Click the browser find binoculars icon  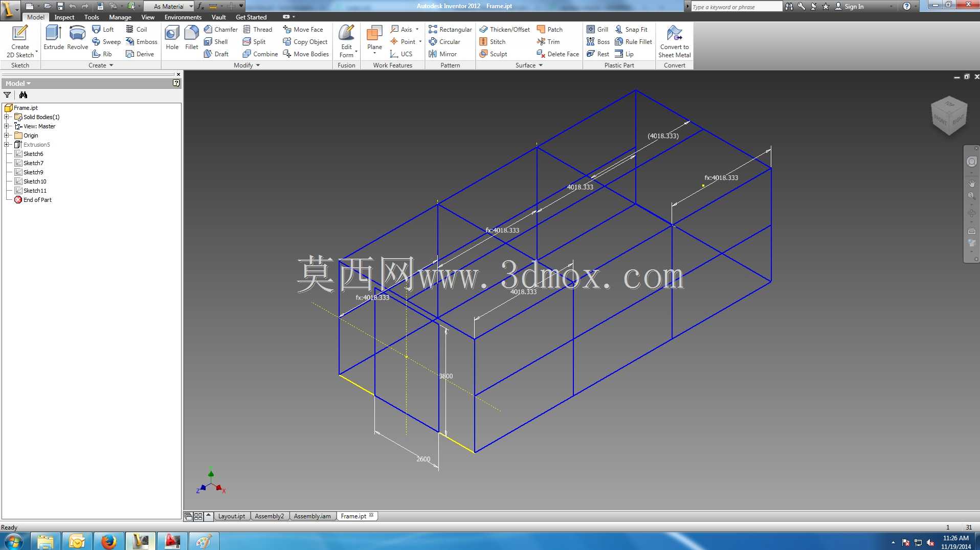click(23, 95)
